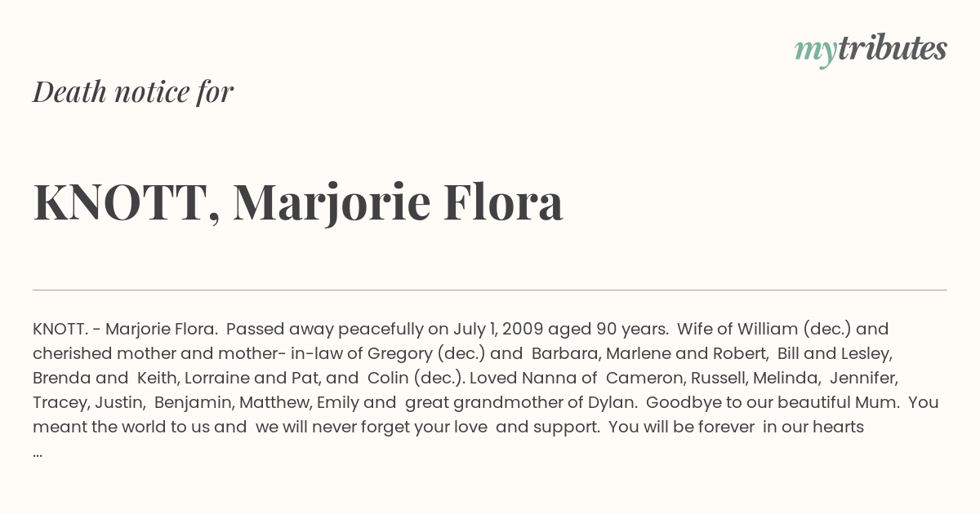Click "great grandmother of Dylan" text
The image size is (980, 514).
point(519,402)
